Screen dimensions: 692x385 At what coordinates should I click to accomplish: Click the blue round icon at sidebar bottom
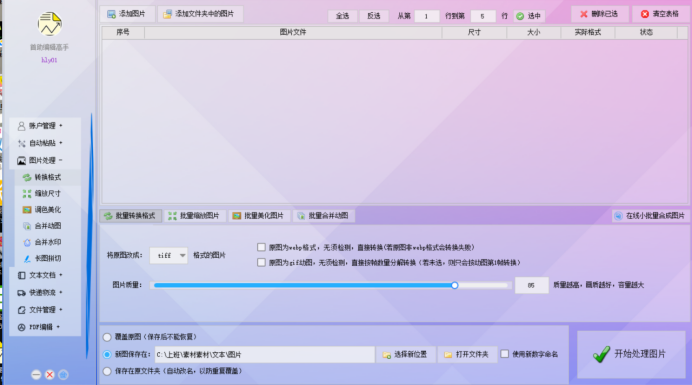tap(63, 375)
